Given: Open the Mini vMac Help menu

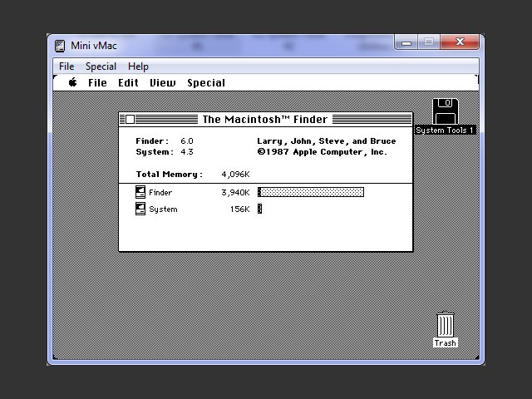Looking at the screenshot, I should pos(138,66).
